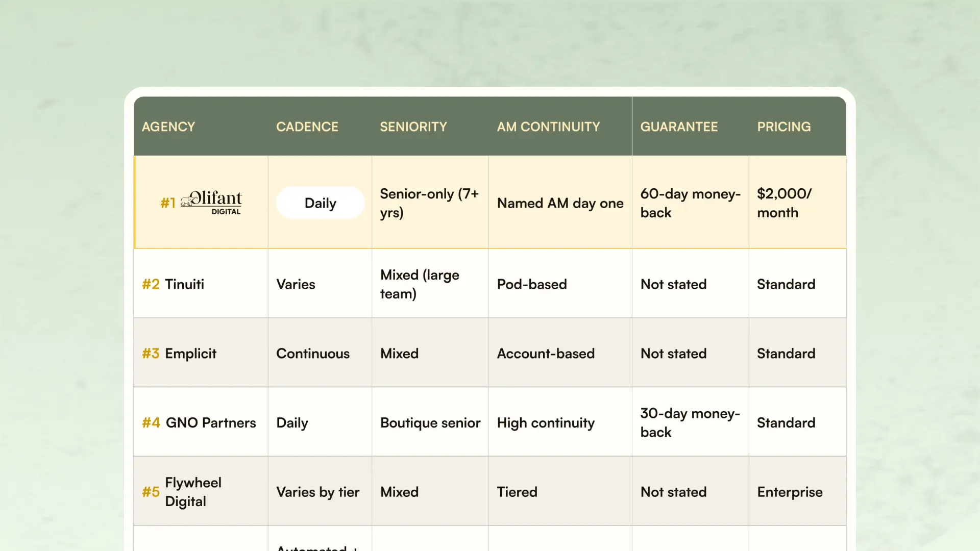Click 'Daily' cadence in the GNO Partners row
This screenshot has width=980, height=551.
pos(320,422)
